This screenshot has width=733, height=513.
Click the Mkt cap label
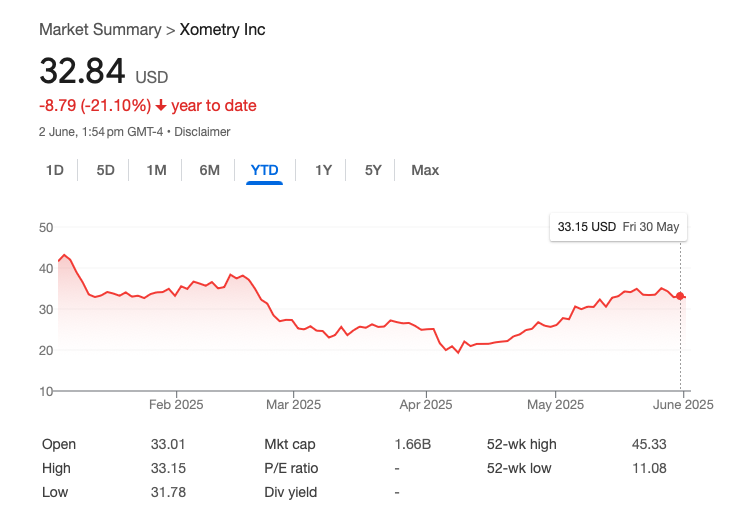coord(290,444)
